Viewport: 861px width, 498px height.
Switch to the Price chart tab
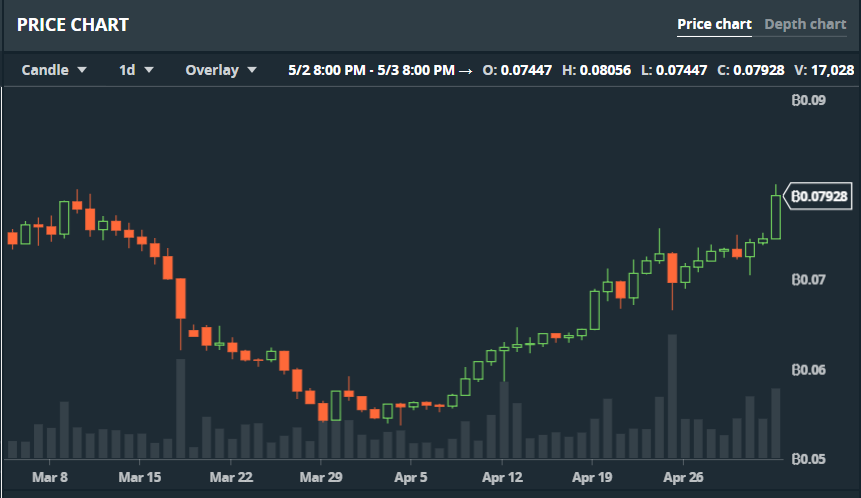[x=714, y=24]
